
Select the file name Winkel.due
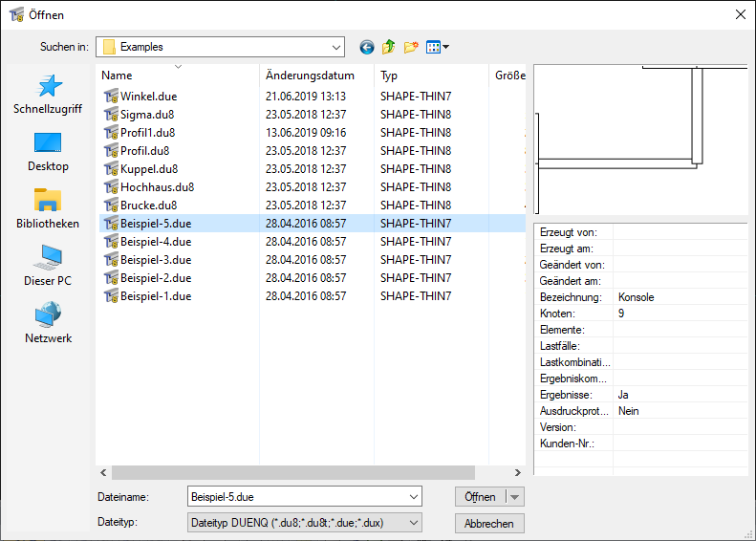148,97
